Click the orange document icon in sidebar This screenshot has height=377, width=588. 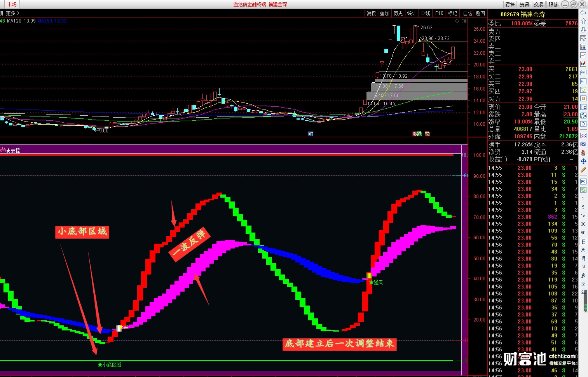pyautogui.click(x=583, y=99)
